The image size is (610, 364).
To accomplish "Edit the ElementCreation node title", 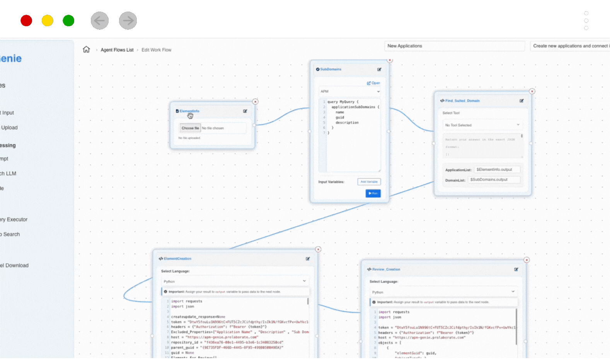I will tap(308, 259).
